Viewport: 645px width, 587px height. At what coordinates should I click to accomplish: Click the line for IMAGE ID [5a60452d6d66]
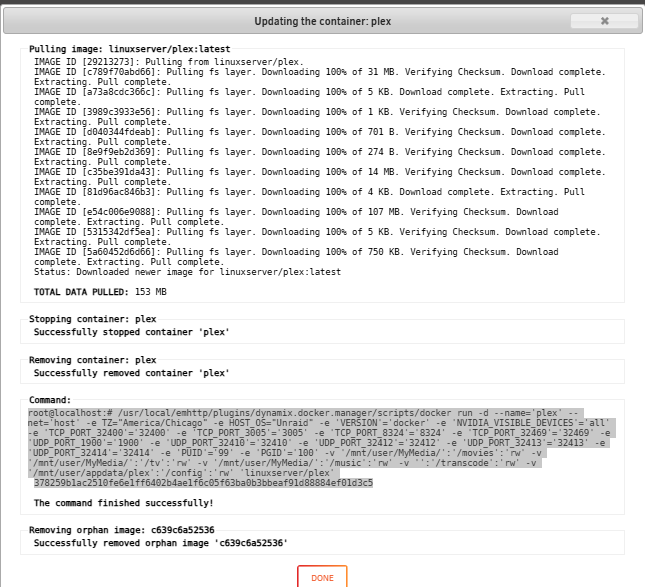tap(296, 257)
